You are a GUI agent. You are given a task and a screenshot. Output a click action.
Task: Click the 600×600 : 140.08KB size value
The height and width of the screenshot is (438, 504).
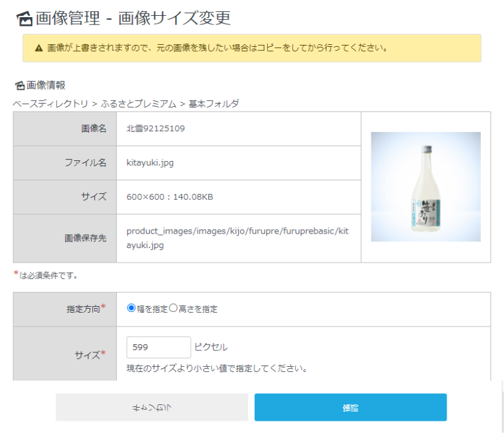170,197
